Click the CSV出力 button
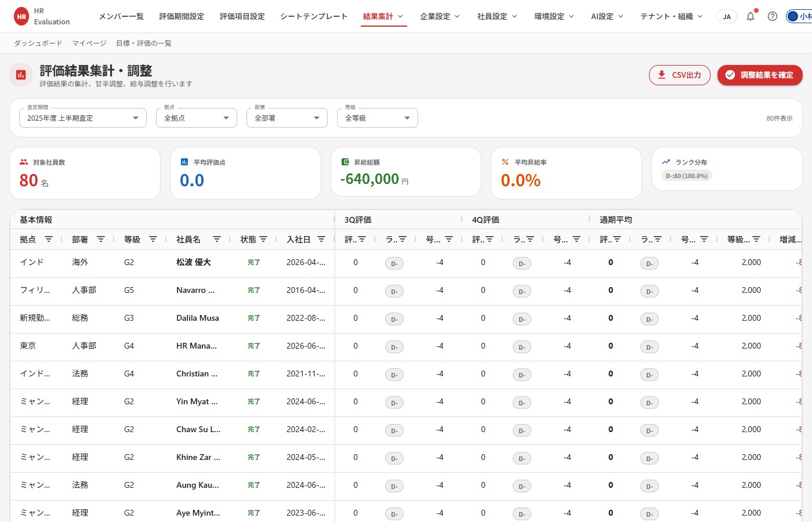This screenshot has height=522, width=812. point(679,75)
